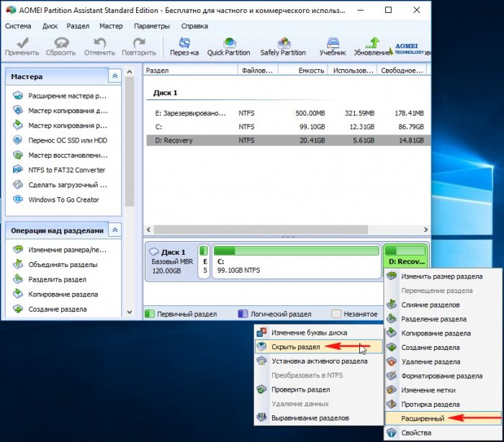This screenshot has width=504, height=442.
Task: Select Форматирование раздела in context menu
Action: tap(443, 376)
